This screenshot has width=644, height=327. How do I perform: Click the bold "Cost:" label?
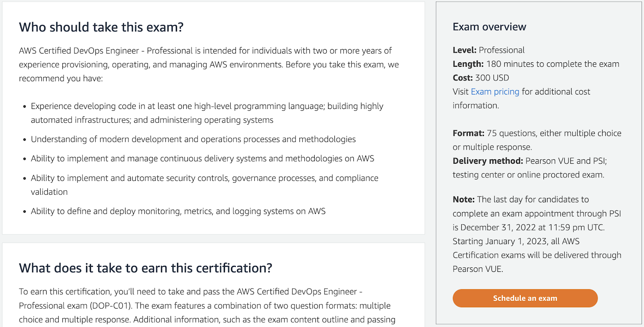click(x=462, y=78)
